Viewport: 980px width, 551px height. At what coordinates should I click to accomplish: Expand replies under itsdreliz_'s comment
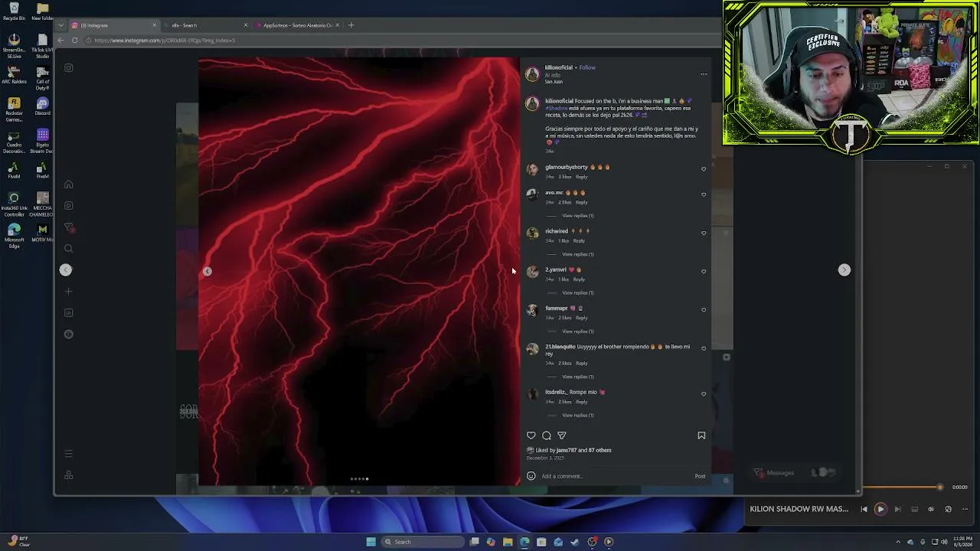pyautogui.click(x=578, y=415)
